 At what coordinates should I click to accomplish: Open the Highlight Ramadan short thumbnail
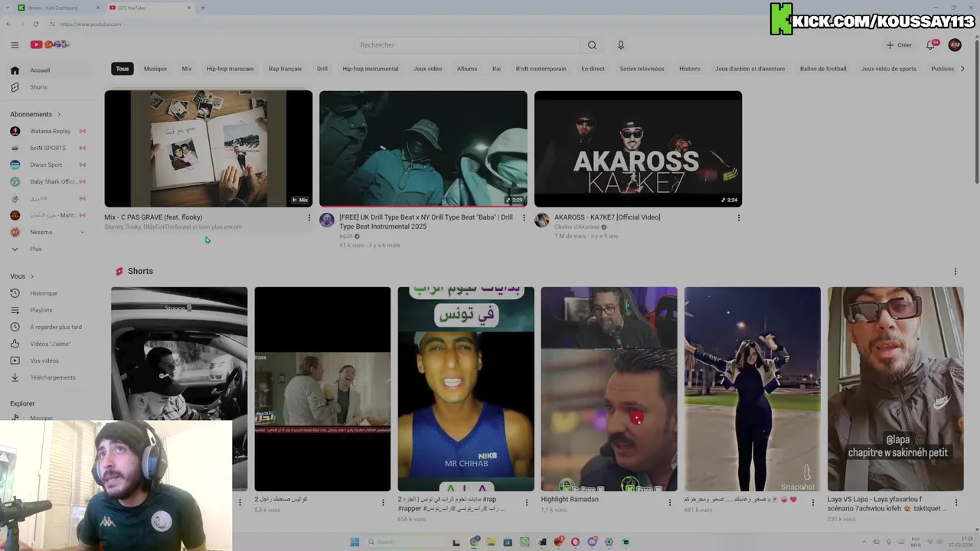click(609, 389)
